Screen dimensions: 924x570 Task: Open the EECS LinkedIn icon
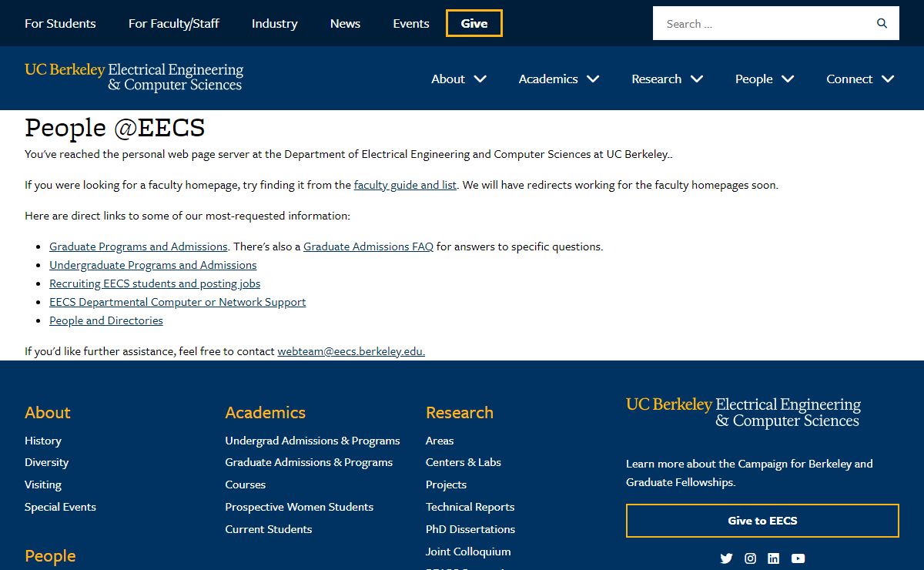[774, 558]
